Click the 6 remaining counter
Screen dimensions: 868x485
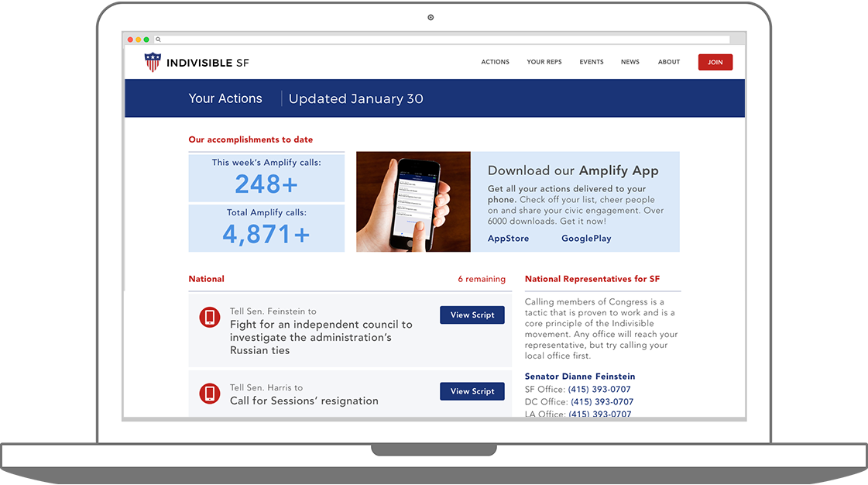click(x=482, y=279)
